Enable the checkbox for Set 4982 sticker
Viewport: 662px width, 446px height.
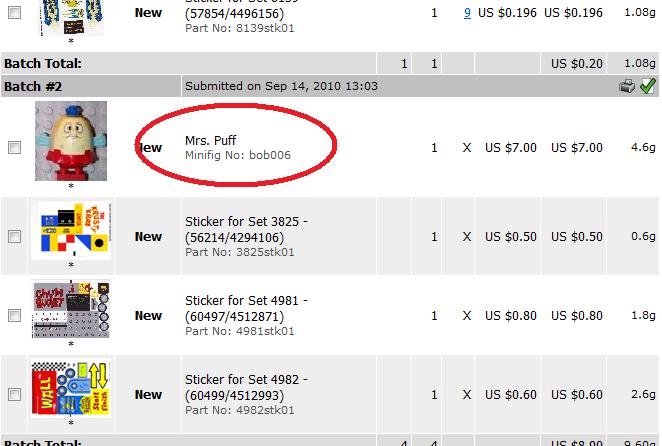[14, 395]
